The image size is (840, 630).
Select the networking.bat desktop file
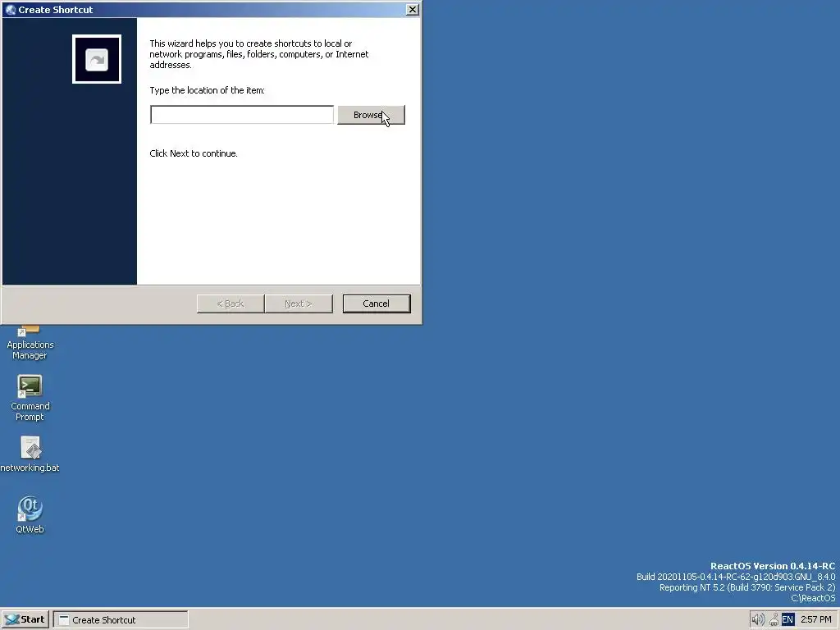(x=30, y=454)
